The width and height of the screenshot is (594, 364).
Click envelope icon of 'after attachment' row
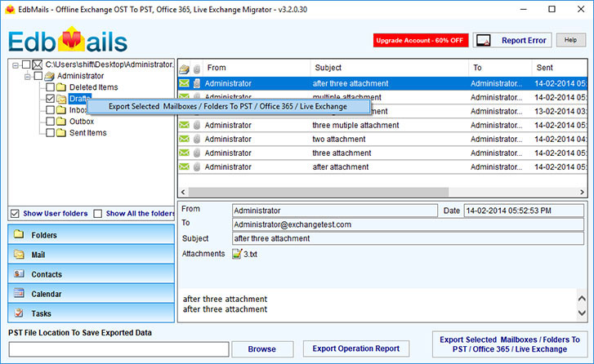click(184, 166)
